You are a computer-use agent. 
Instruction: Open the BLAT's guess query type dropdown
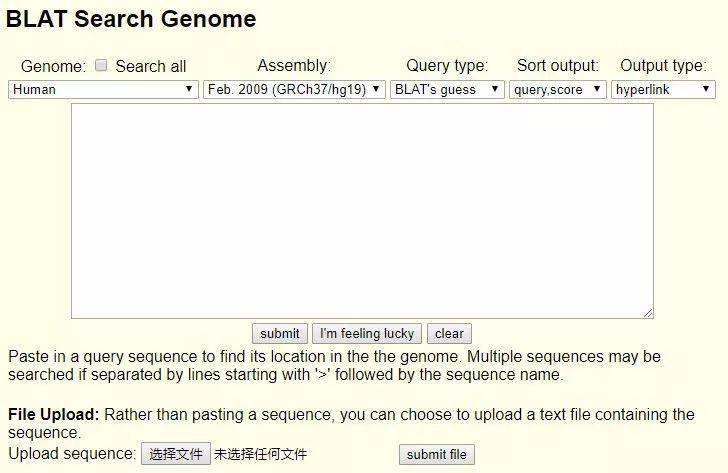447,89
